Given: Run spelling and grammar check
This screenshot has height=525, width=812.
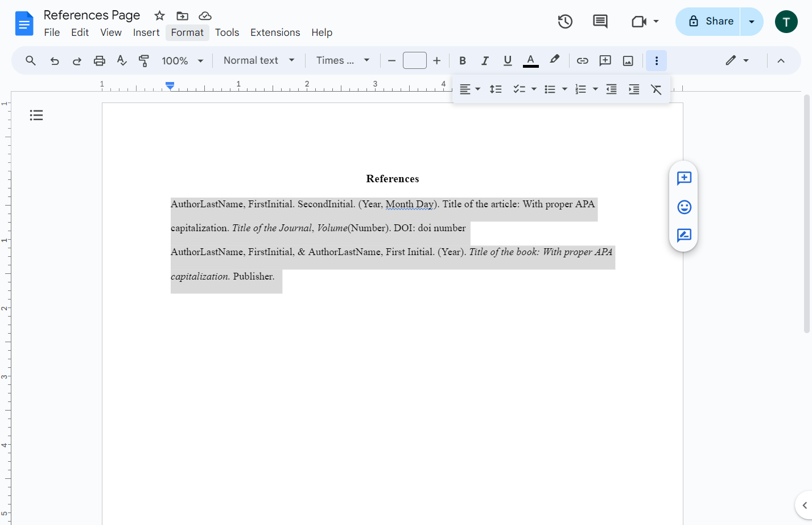Looking at the screenshot, I should click(122, 60).
